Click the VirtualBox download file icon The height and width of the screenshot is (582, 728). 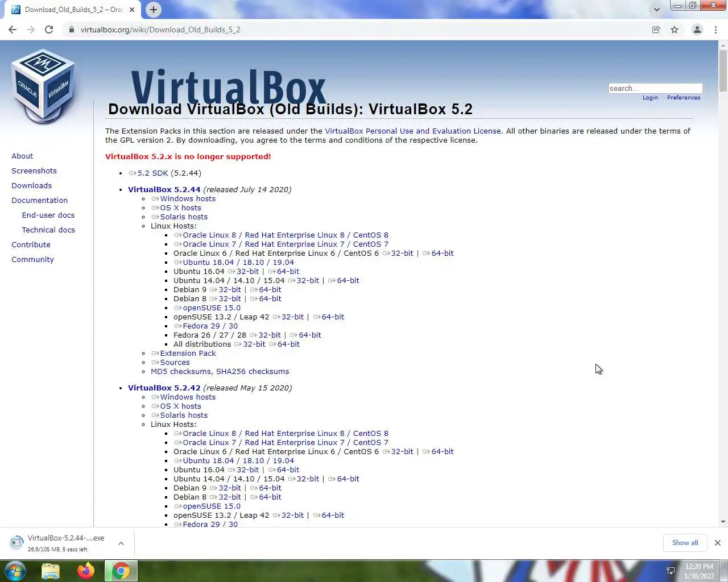point(17,543)
